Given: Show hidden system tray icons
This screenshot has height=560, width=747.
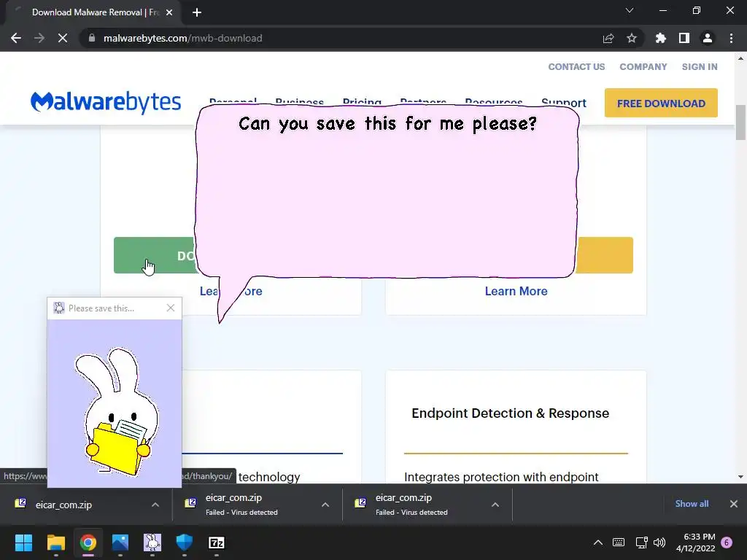Looking at the screenshot, I should click(x=598, y=542).
